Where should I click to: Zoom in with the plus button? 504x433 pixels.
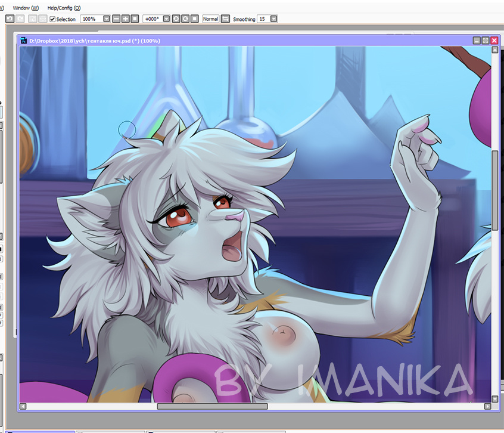click(126, 19)
